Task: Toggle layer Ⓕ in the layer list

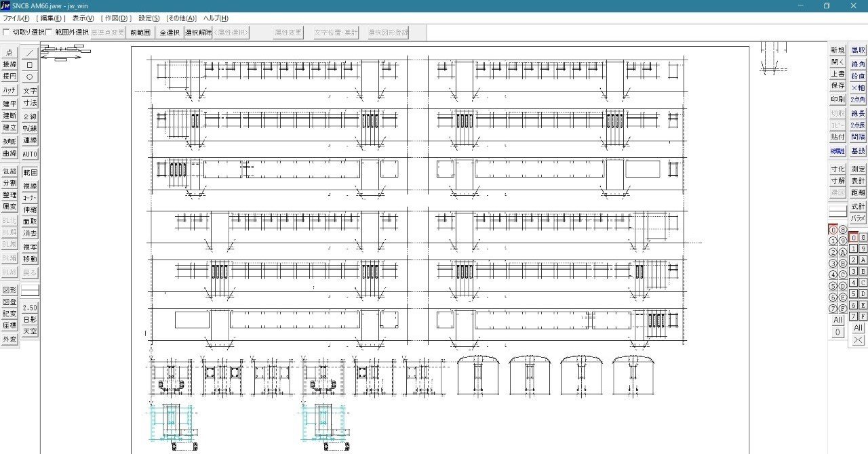Action: point(842,309)
